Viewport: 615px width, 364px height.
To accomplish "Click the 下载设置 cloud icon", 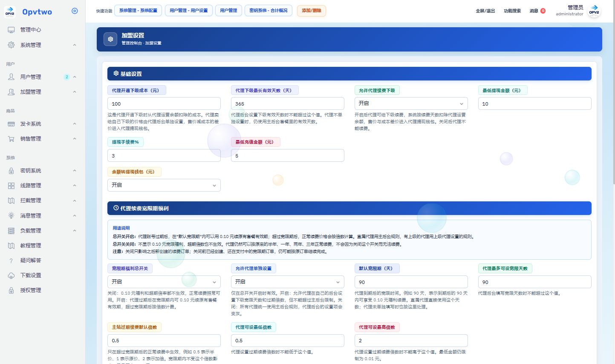I will point(11,275).
